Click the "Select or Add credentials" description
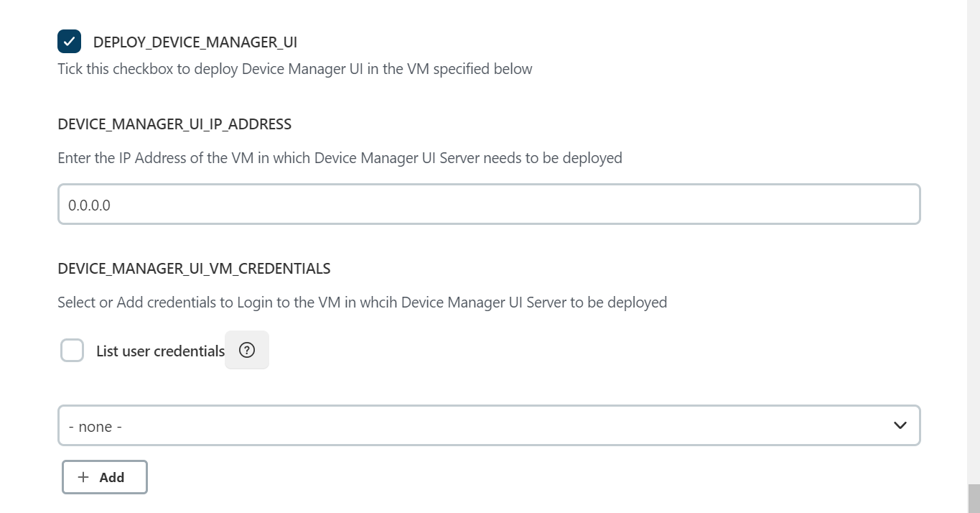This screenshot has width=980, height=513. (x=362, y=302)
